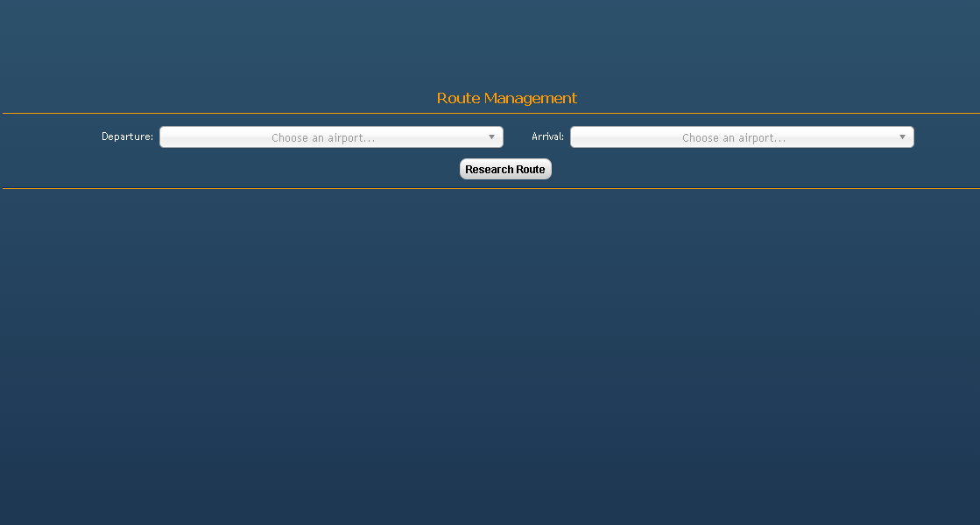Click the Research Route button

[x=505, y=169]
